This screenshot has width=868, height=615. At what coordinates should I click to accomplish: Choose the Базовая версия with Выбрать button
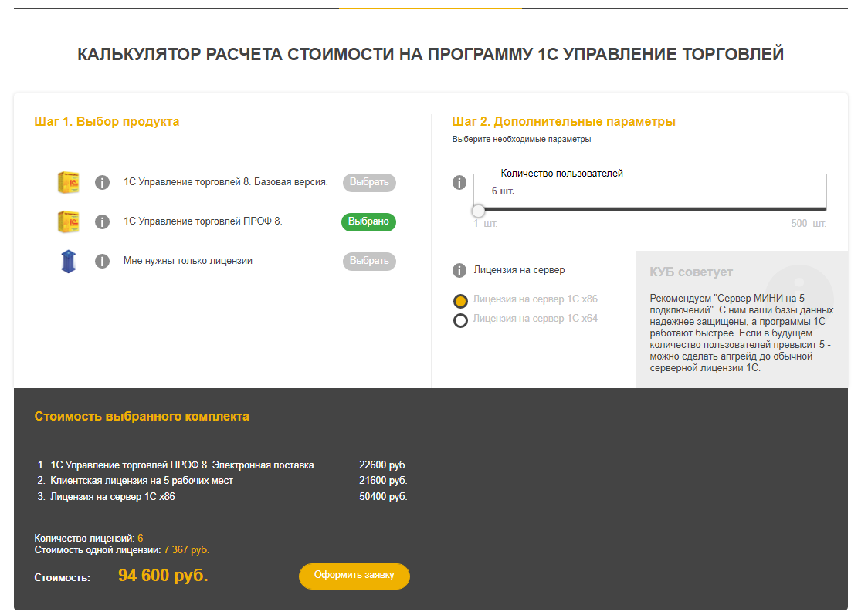pyautogui.click(x=369, y=183)
